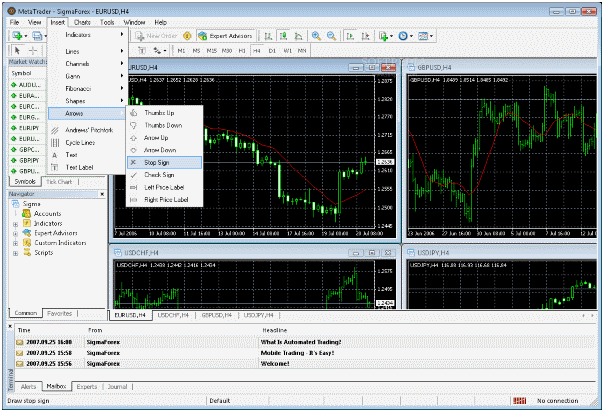Screen dimensions: 604x412
Task: Toggle the D1 timeframe button
Action: (x=272, y=50)
